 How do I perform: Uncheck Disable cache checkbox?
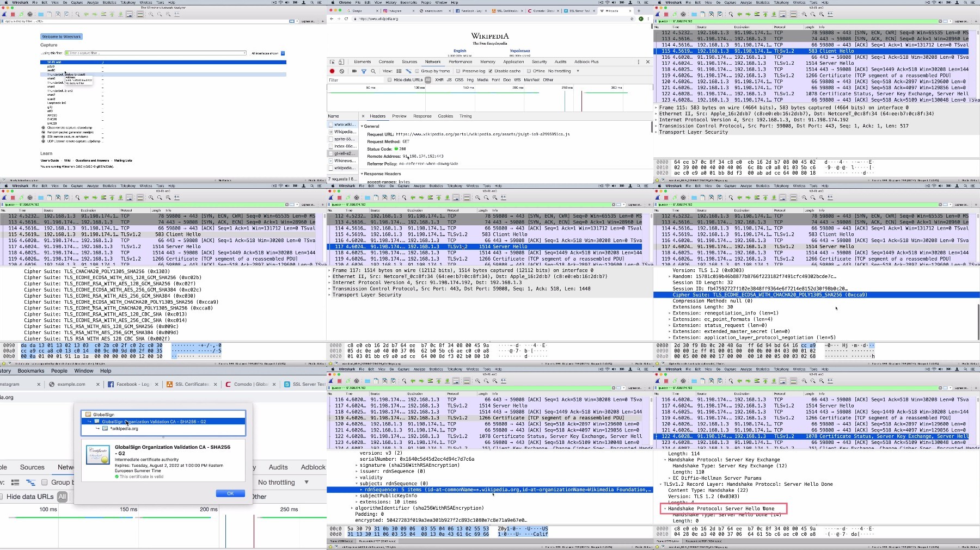coord(491,71)
